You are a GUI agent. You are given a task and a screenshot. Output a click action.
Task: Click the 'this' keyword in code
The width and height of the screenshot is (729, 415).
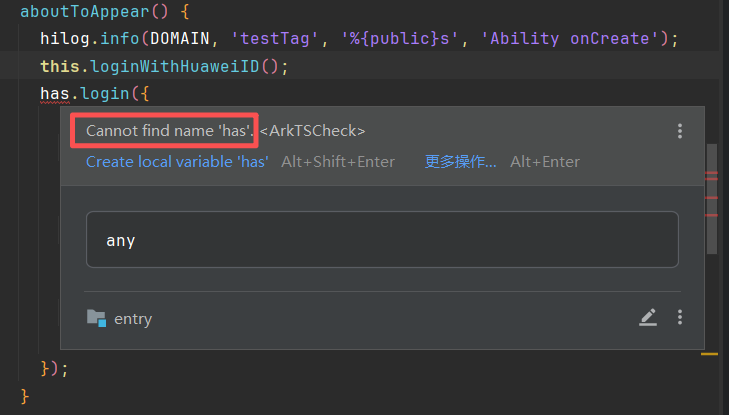pyautogui.click(x=60, y=66)
